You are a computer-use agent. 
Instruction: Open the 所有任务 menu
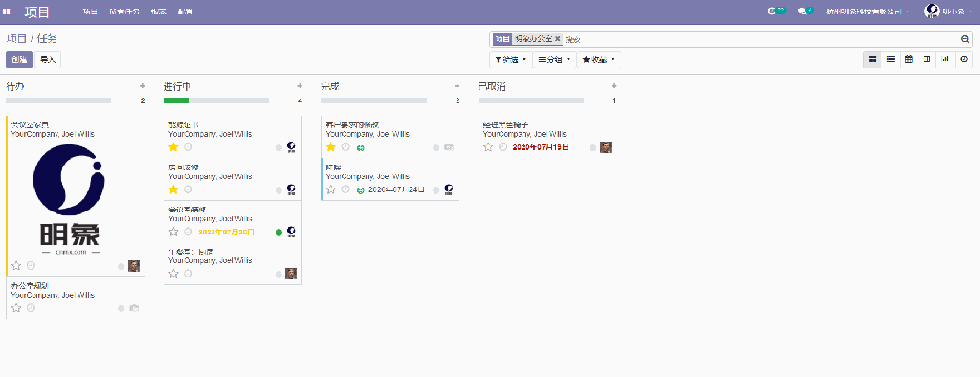pos(123,11)
